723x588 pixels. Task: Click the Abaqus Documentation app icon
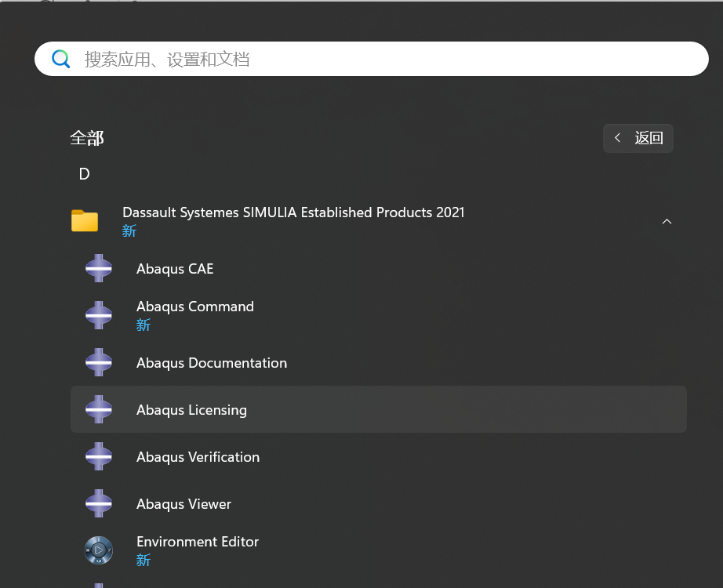pyautogui.click(x=99, y=362)
